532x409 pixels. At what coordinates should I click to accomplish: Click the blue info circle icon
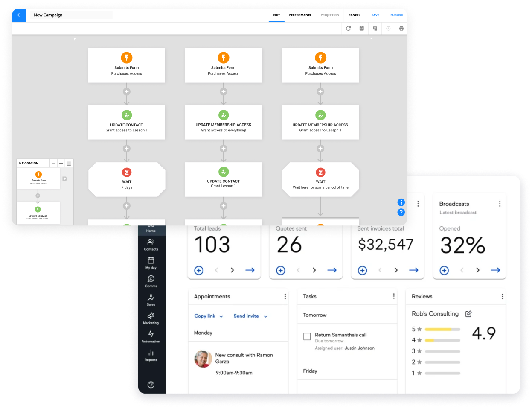[401, 202]
